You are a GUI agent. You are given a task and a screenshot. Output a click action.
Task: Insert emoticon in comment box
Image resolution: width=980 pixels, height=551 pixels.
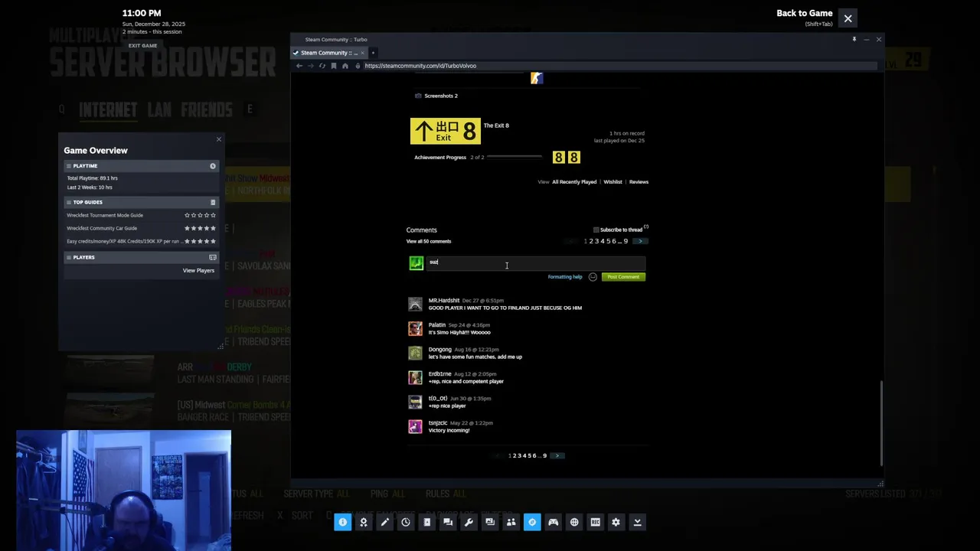click(x=593, y=277)
